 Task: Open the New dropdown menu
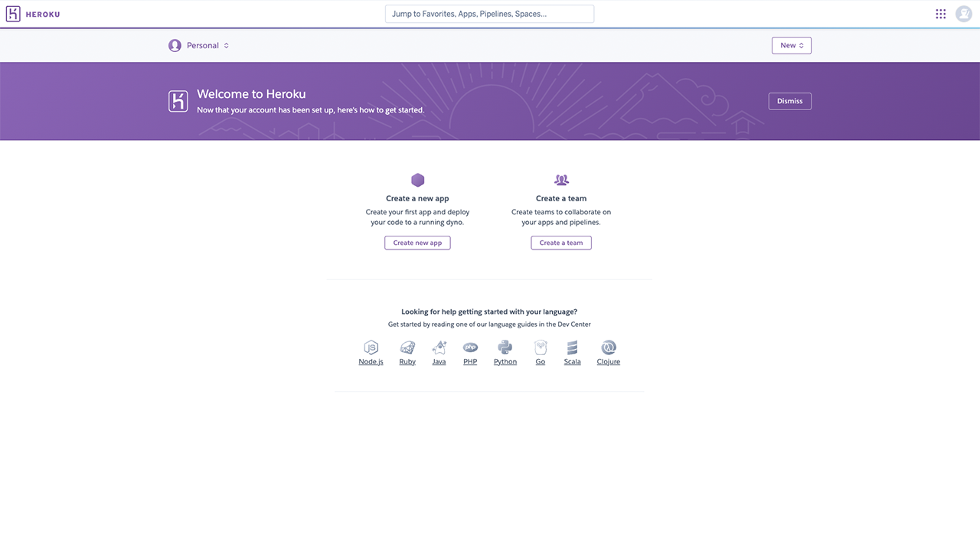coord(791,46)
